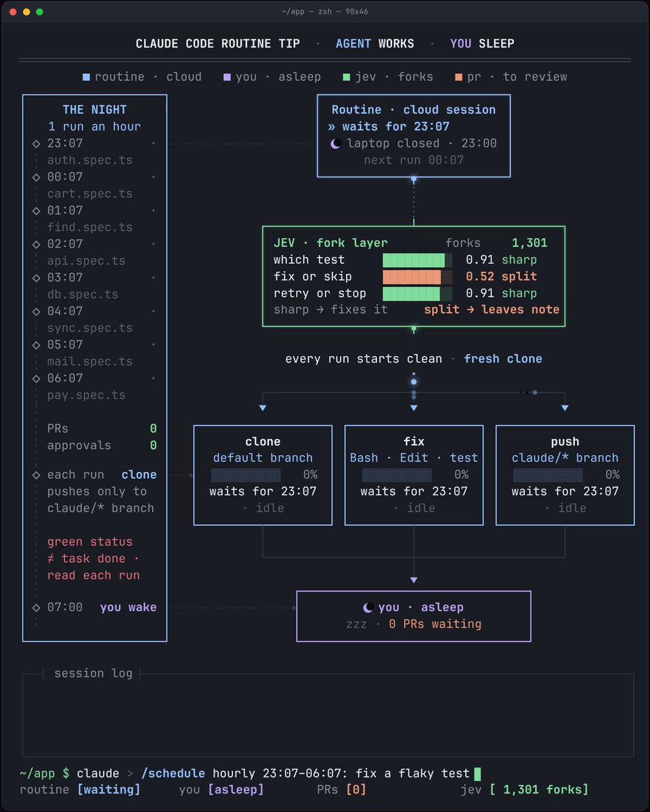Click the moon icon in the bottom asleep box
This screenshot has height=812, width=650.
pos(368,608)
